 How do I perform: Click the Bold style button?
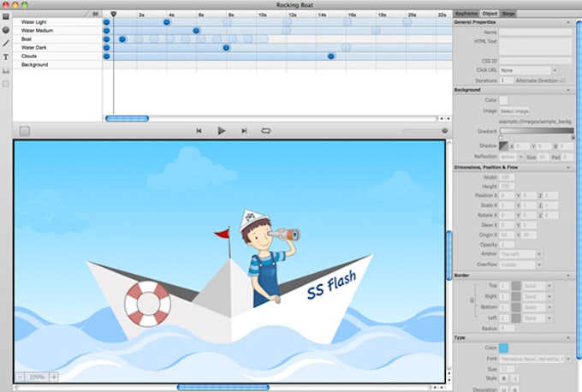(503, 378)
